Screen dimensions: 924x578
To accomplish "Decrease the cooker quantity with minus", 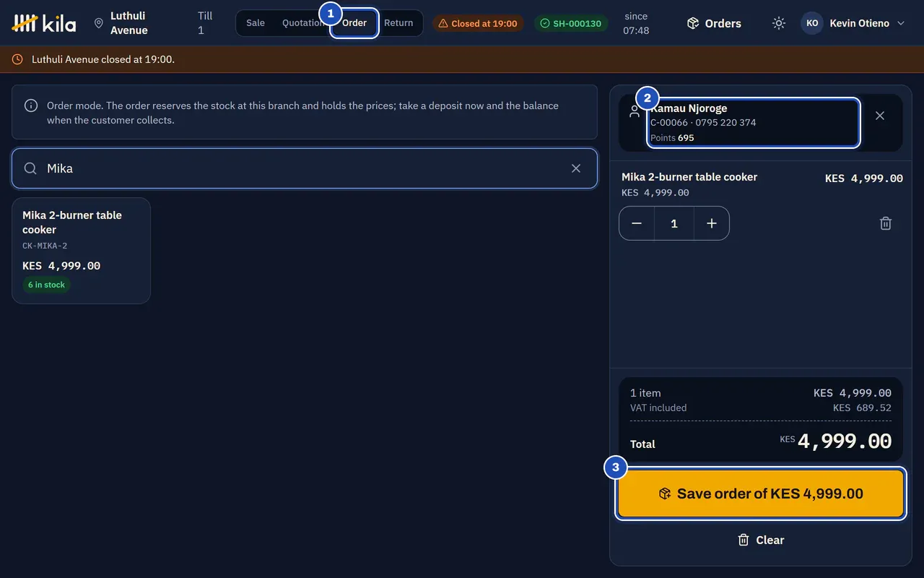I will coord(637,223).
